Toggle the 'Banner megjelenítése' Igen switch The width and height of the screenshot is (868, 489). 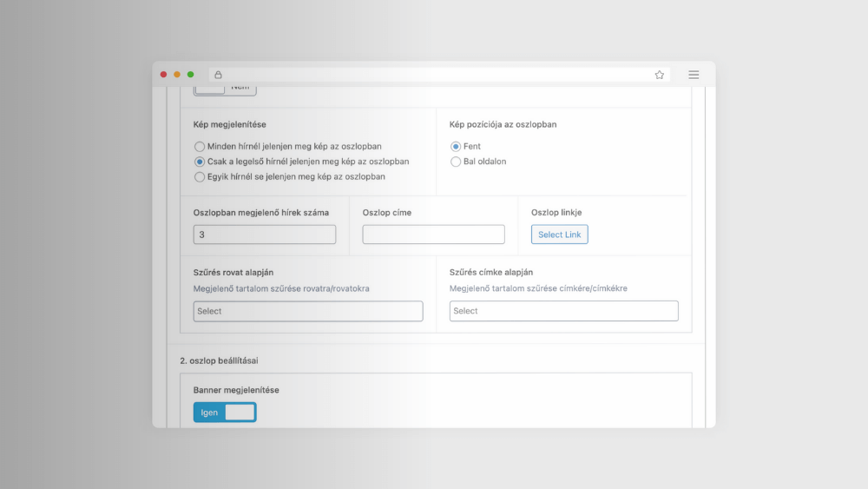(225, 412)
